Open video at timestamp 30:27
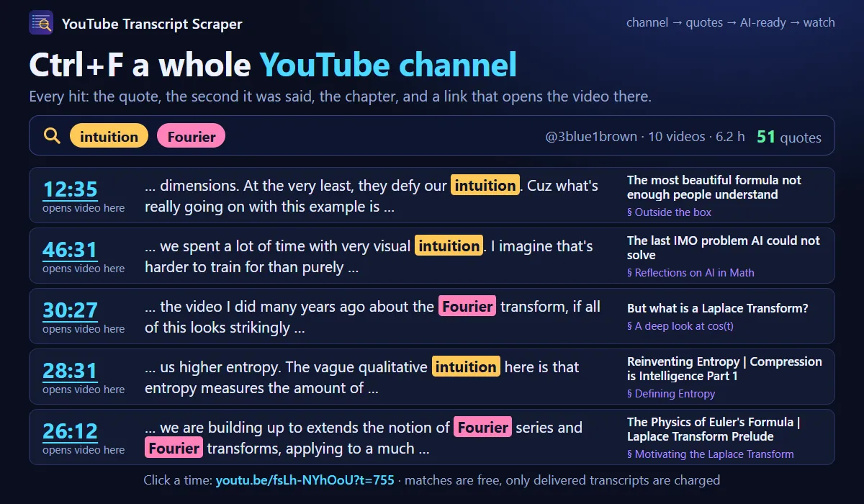The height and width of the screenshot is (504, 864). click(70, 310)
